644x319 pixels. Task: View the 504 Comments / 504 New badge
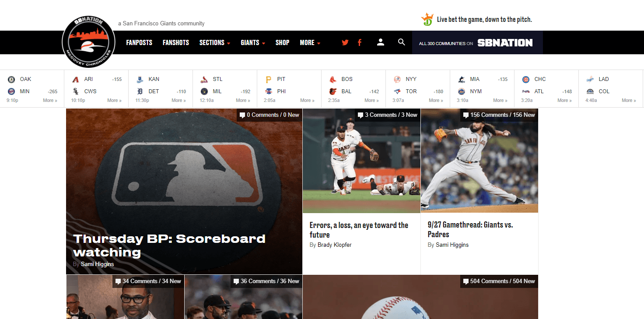tap(499, 281)
